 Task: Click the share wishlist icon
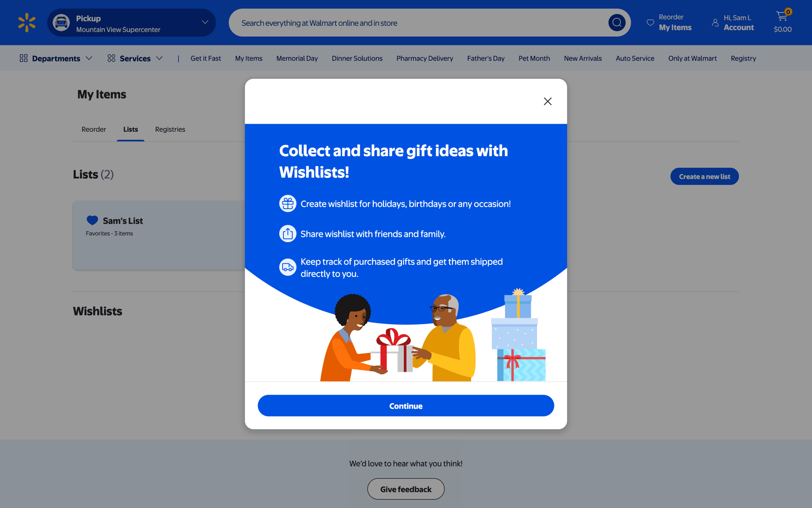click(288, 234)
